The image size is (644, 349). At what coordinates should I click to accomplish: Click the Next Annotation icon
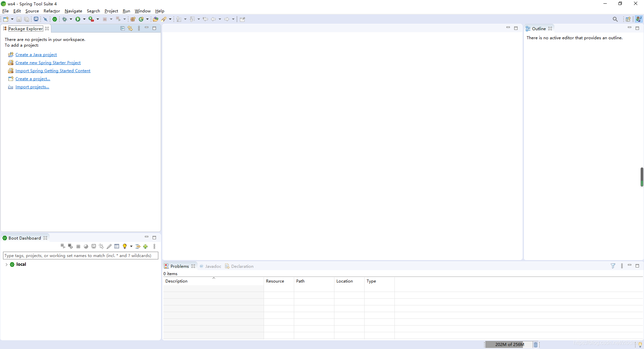pyautogui.click(x=179, y=19)
